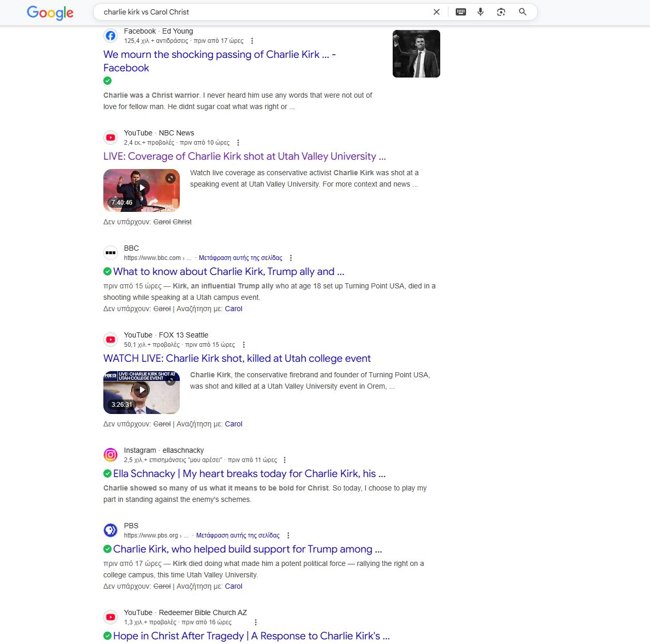Play the FOX 13 3:26:31 video thumbnail
This screenshot has width=650, height=644.
(x=142, y=392)
